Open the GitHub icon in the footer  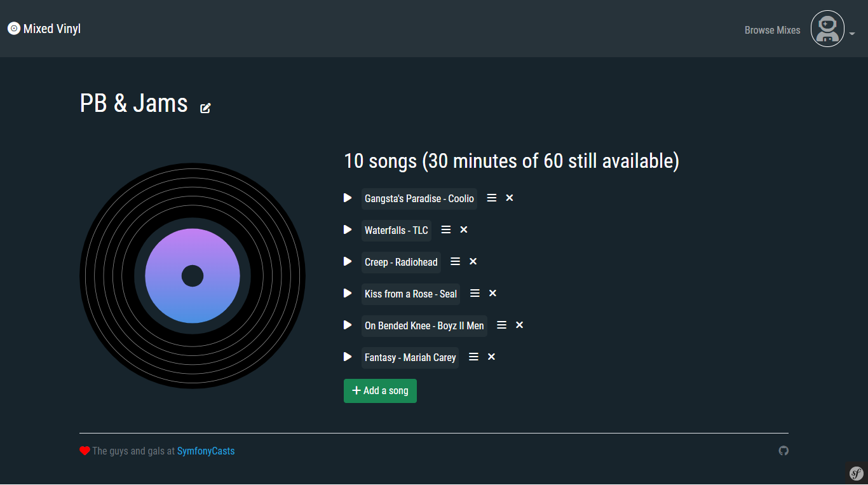coord(783,451)
